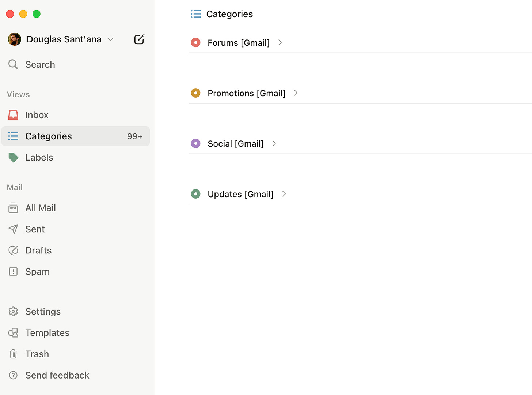Click the Search magnifier icon
Image resolution: width=532 pixels, height=395 pixels.
pyautogui.click(x=13, y=64)
